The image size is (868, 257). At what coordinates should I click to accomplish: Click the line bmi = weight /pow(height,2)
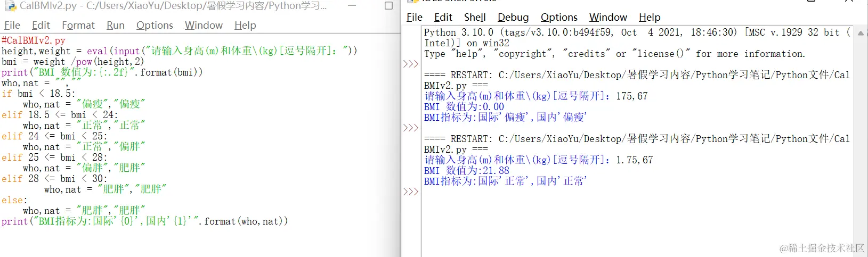click(72, 62)
